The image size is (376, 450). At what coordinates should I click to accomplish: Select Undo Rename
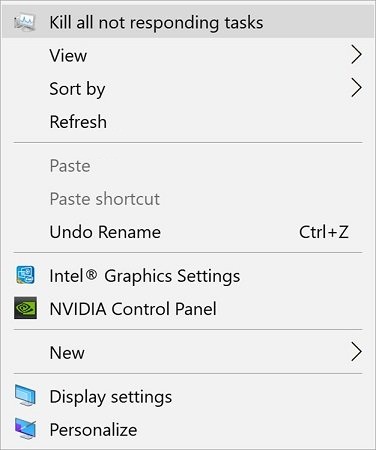pos(188,232)
